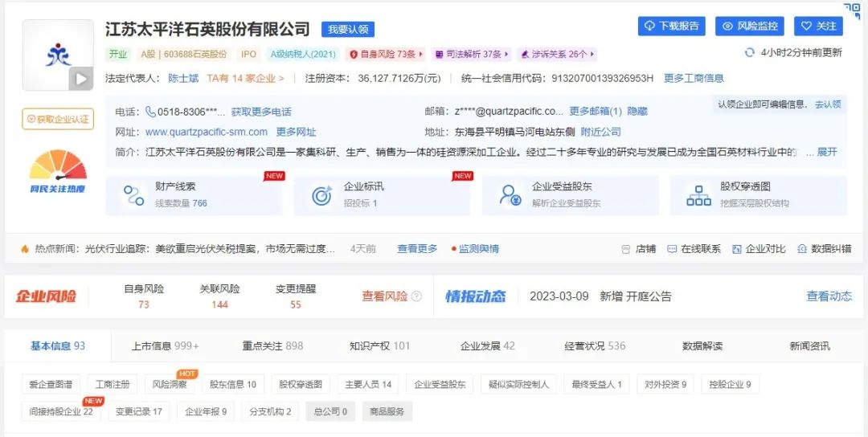This screenshot has width=868, height=437.
Task: Open 更多邮箱(1) link
Action: [x=596, y=111]
